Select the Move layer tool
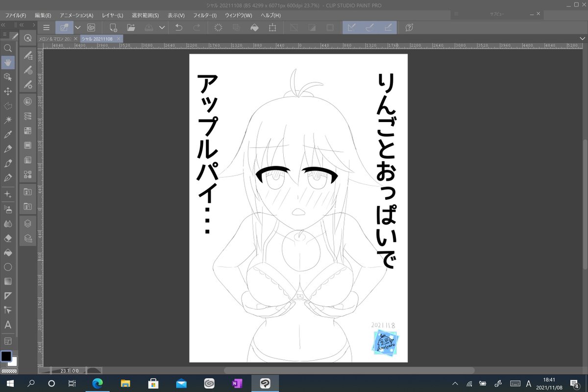 pos(8,91)
